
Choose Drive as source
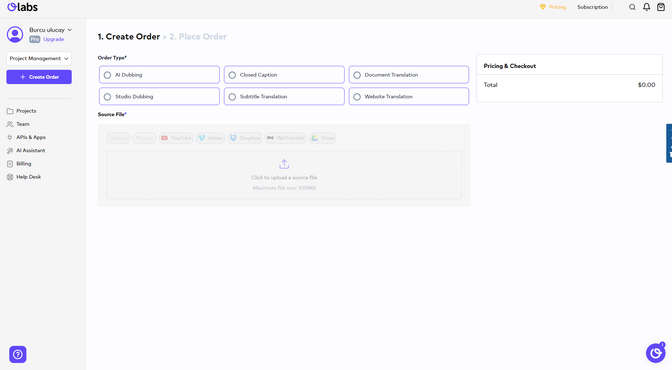pyautogui.click(x=322, y=138)
